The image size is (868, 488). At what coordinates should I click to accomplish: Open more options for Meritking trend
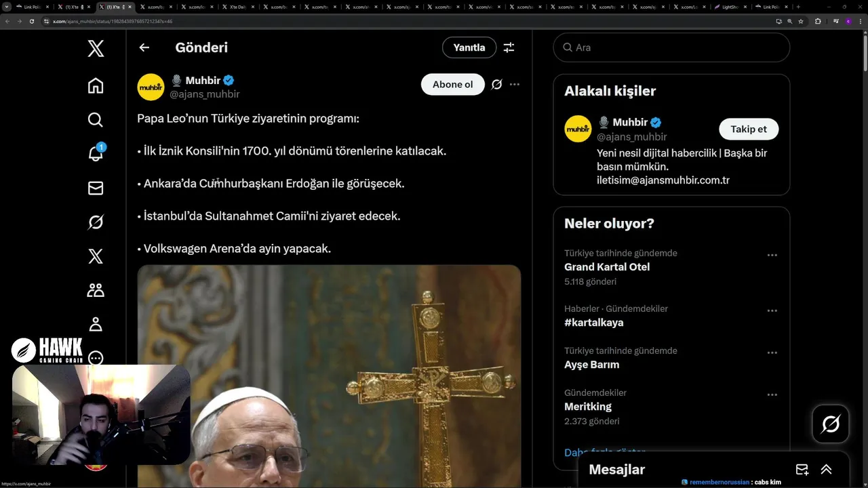772,395
